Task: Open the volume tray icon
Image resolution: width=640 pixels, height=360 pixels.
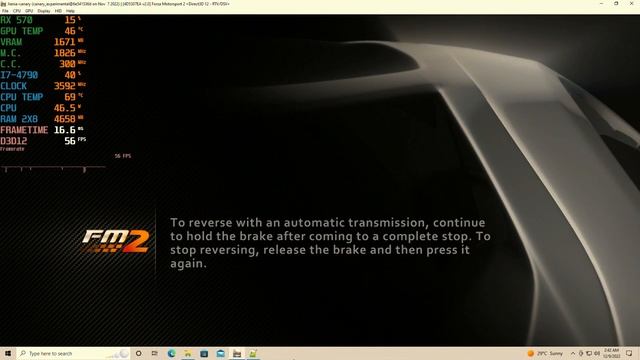Action: pos(597,353)
